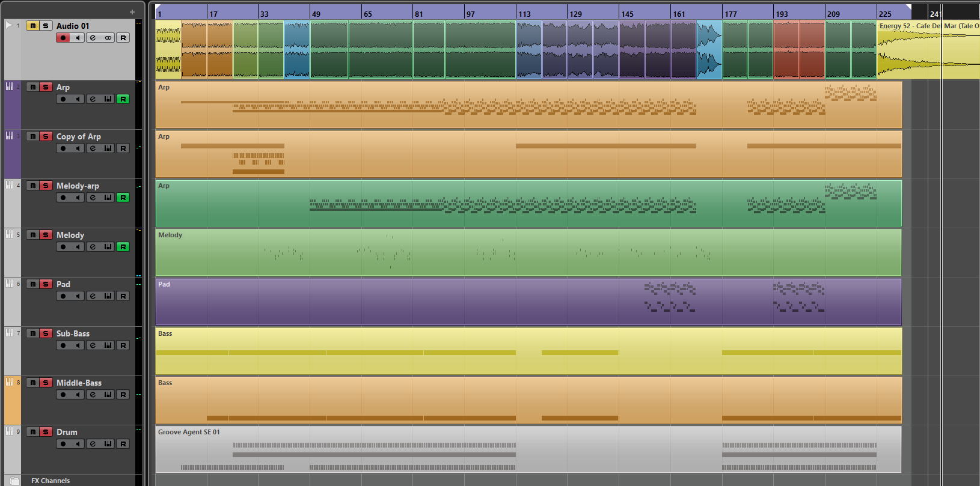This screenshot has width=980, height=486.
Task: Enable read automation on Sub-Bass
Action: [123, 345]
